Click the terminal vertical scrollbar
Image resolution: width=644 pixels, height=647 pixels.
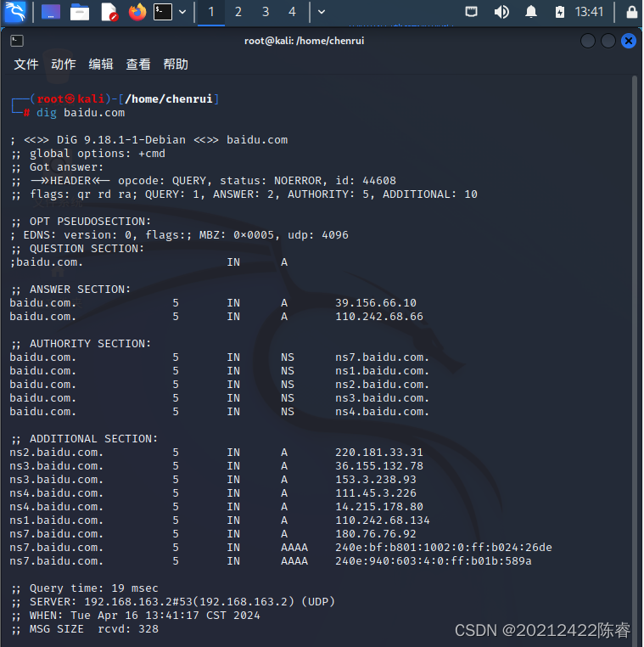coord(635,359)
